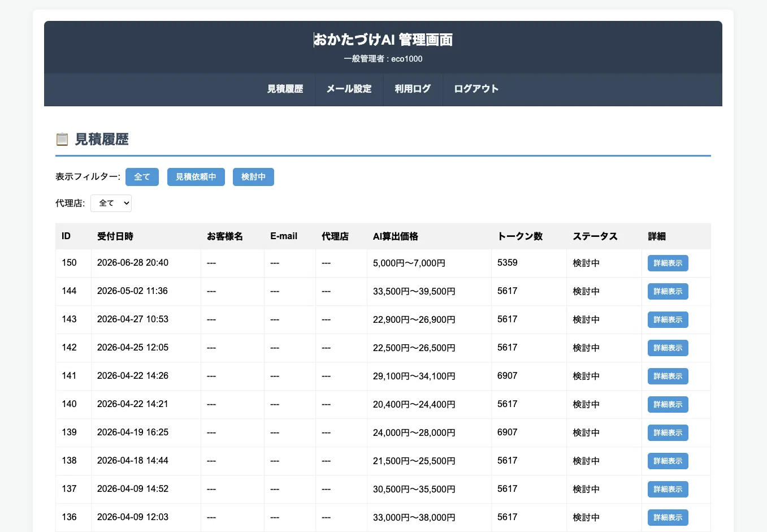Select the date 2026-05-02 11:36
Screen dimensions: 767x532
(132, 291)
